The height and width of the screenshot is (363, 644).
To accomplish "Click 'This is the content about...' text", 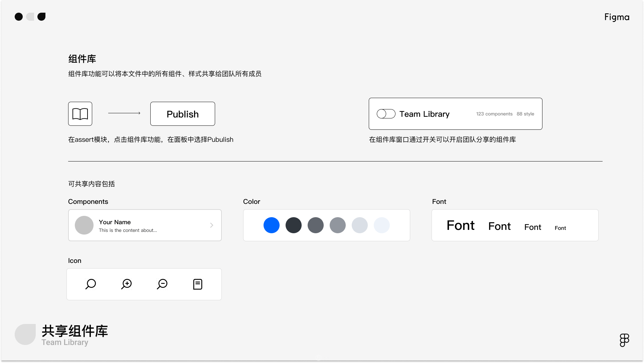I will pos(128,230).
